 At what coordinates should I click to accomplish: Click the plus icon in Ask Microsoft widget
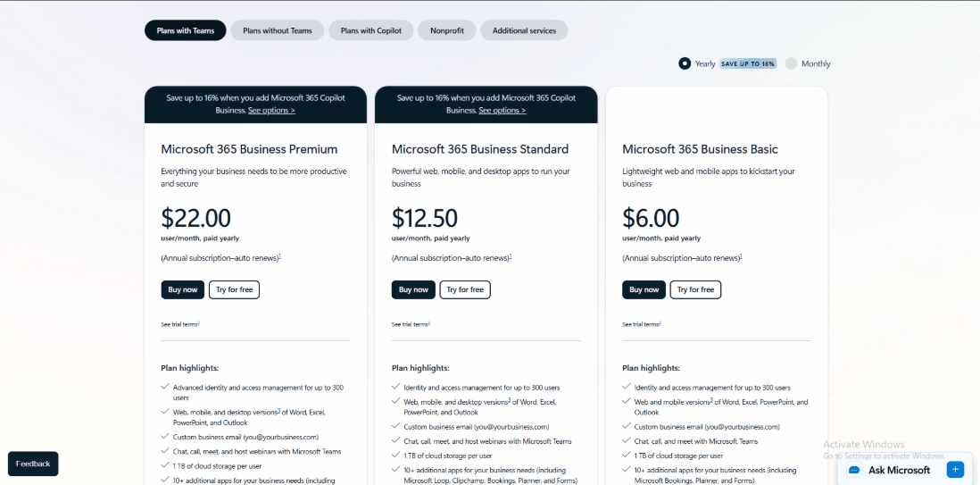(x=955, y=469)
